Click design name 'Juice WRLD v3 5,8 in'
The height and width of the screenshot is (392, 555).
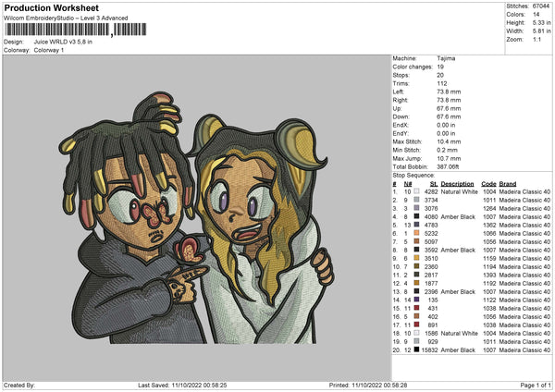63,42
